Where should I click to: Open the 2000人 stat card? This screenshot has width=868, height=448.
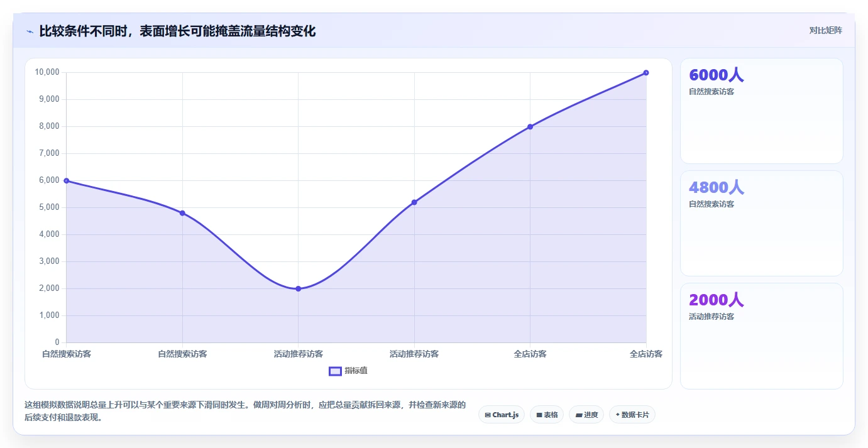coord(762,336)
